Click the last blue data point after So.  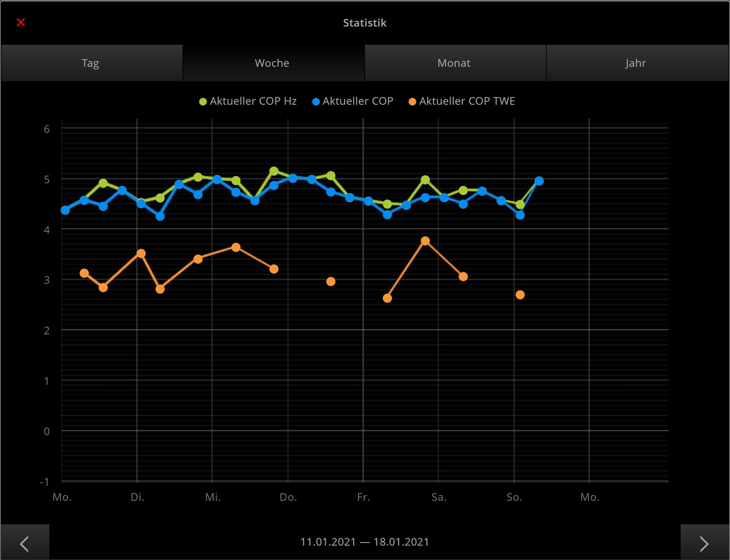click(x=539, y=181)
